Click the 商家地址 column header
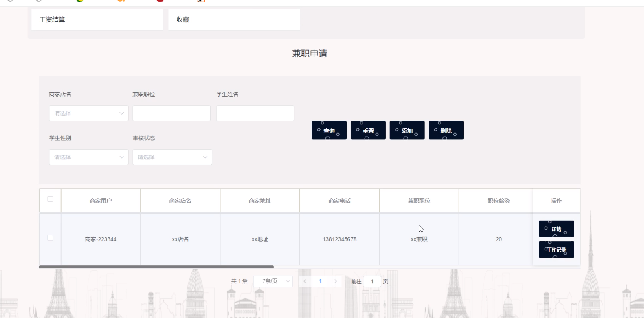The image size is (644, 318). pos(260,201)
